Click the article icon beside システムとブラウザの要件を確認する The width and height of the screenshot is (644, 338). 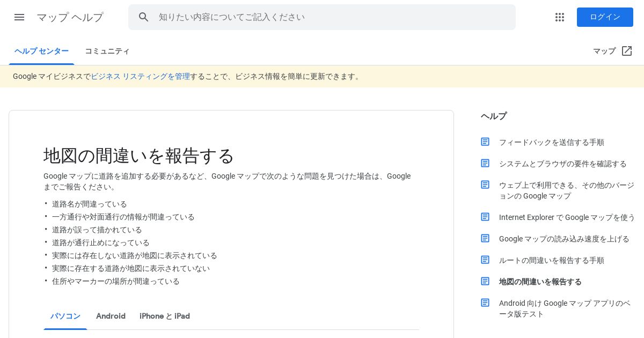point(485,163)
